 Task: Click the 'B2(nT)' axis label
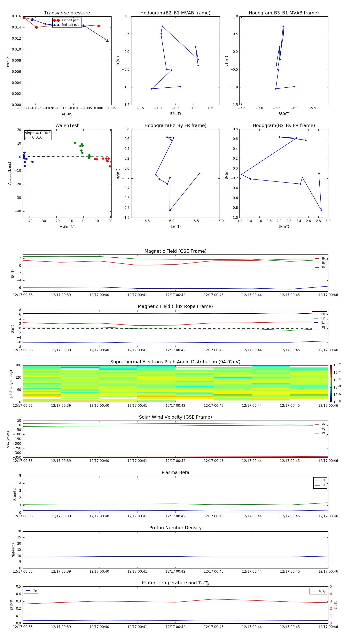(175, 114)
